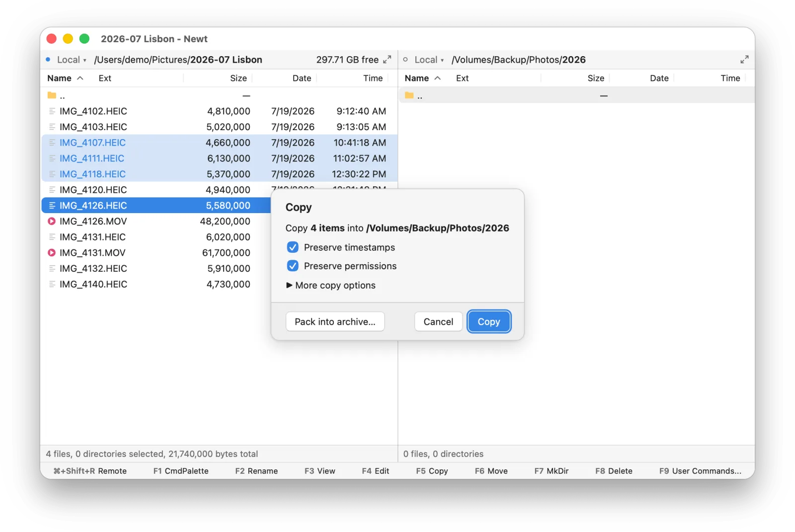
Task: Click Pack into archive button
Action: coord(335,321)
